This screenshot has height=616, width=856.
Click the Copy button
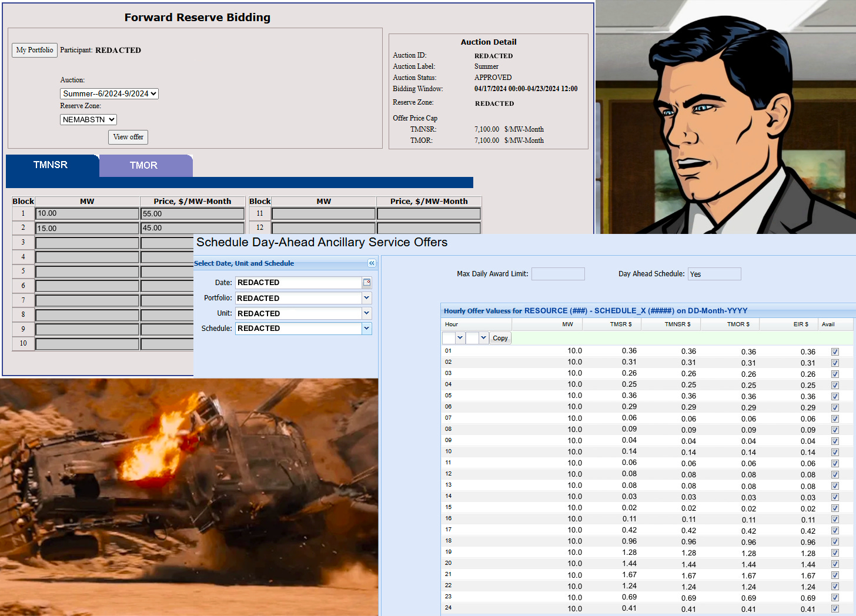coord(500,338)
